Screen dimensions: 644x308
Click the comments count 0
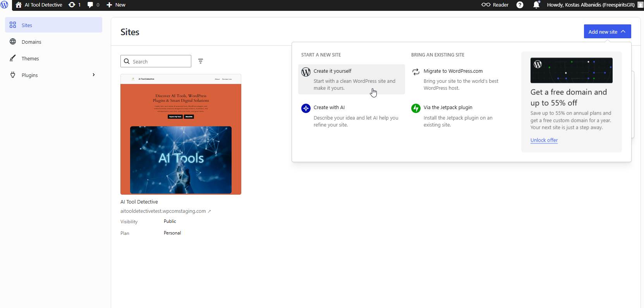(x=98, y=5)
